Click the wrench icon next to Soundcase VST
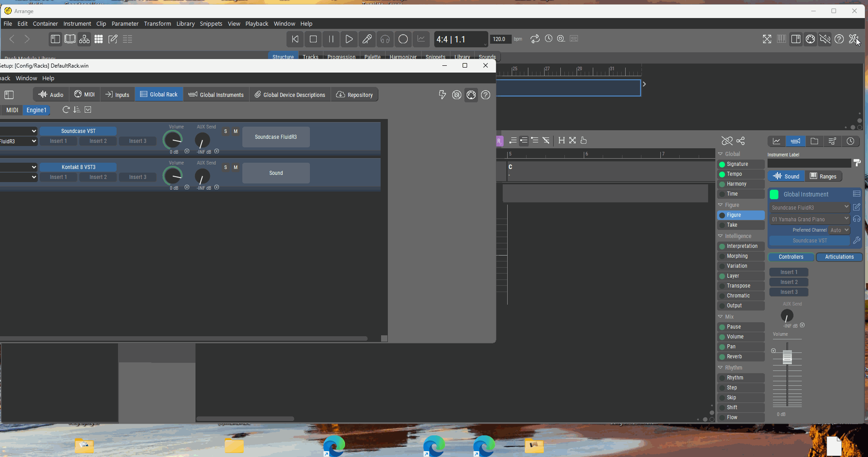868x457 pixels. (857, 241)
